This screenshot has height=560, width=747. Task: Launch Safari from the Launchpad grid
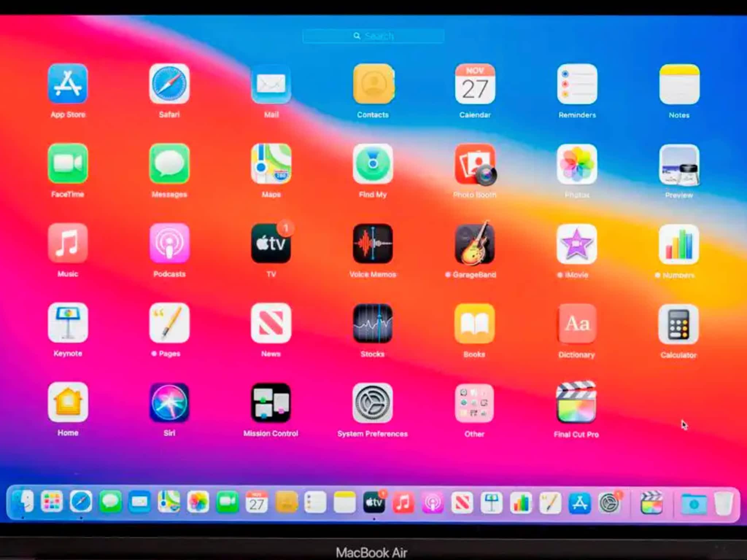[169, 83]
